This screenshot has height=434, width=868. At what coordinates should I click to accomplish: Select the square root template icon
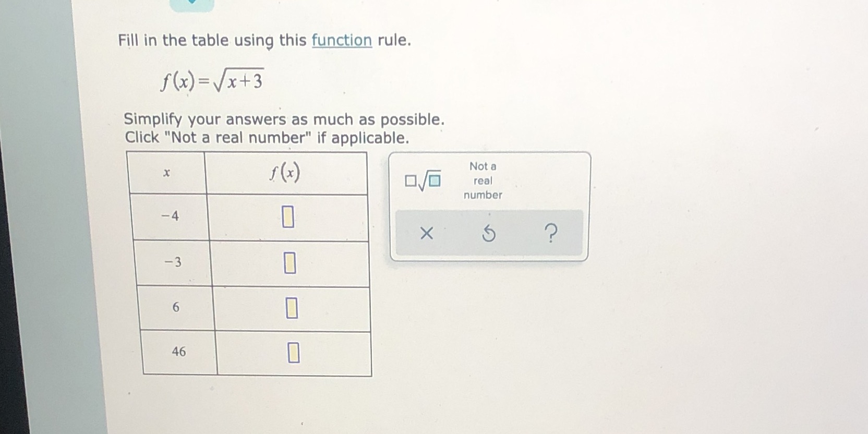point(424,180)
